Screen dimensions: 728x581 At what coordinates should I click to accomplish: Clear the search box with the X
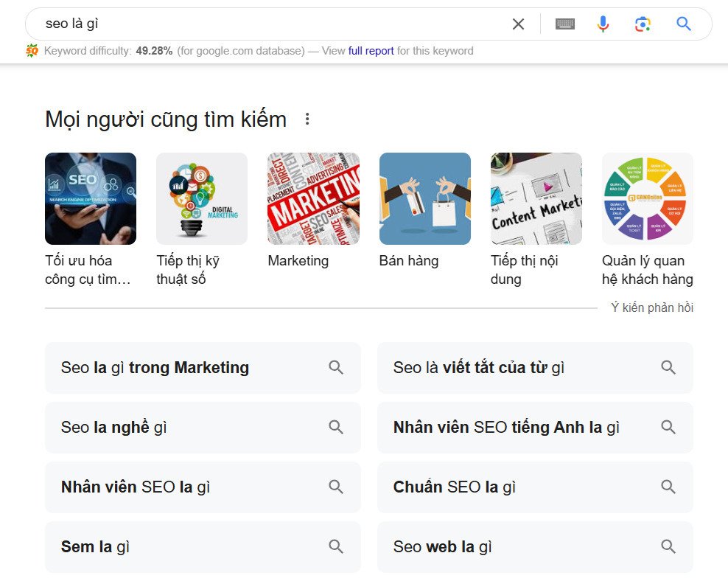click(x=518, y=23)
